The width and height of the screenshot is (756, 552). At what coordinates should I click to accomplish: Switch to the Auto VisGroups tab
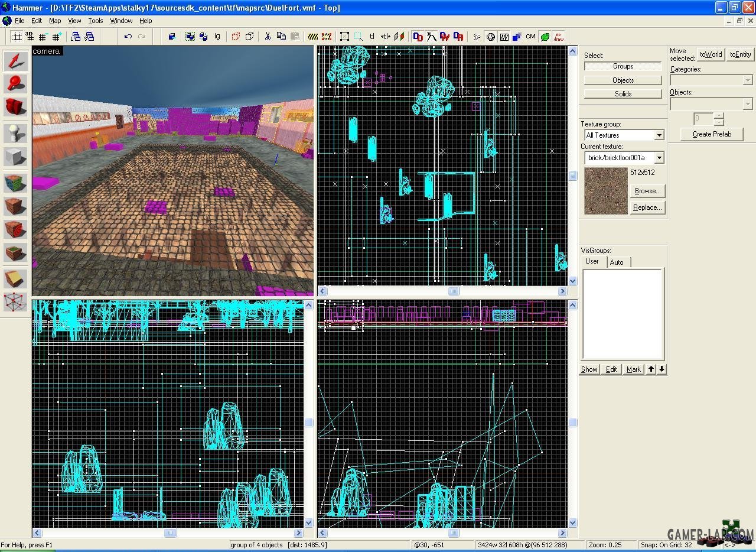coord(617,262)
